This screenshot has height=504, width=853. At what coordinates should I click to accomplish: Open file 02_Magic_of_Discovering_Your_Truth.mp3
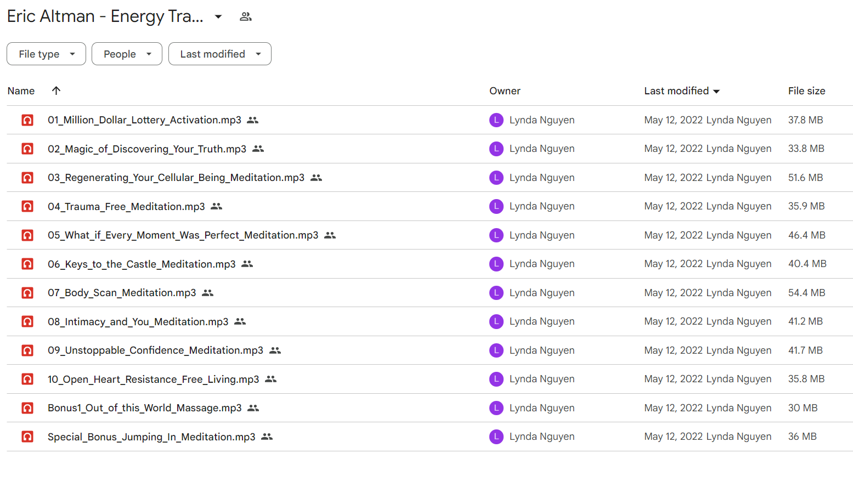pos(147,149)
